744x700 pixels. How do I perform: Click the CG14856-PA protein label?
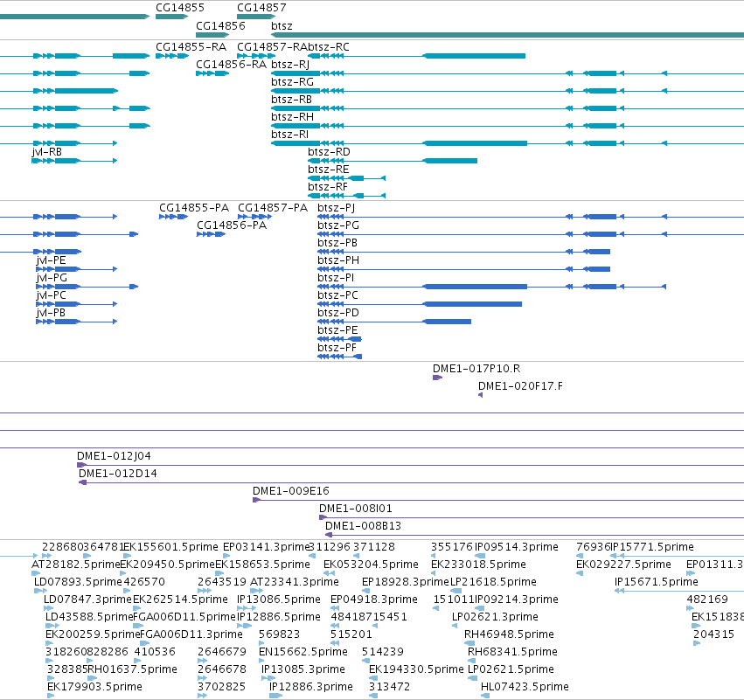[232, 225]
